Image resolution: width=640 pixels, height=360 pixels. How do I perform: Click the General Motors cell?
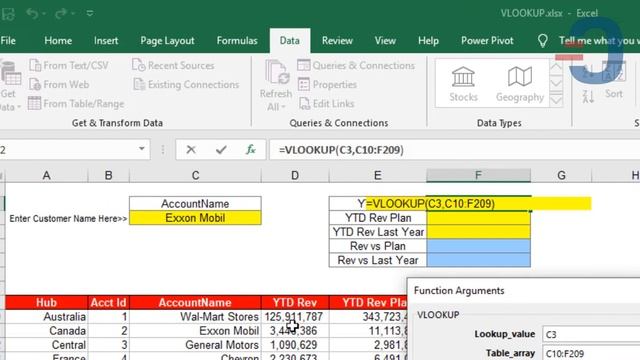coord(195,345)
